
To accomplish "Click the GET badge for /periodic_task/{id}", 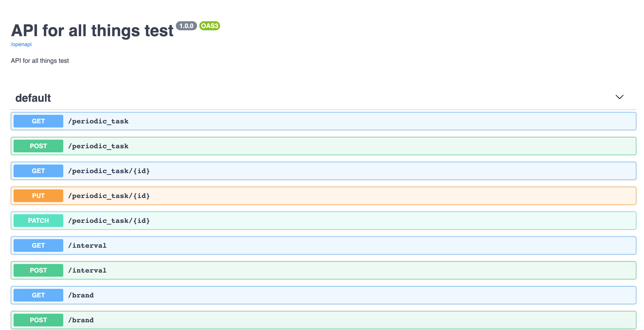I will tap(38, 171).
